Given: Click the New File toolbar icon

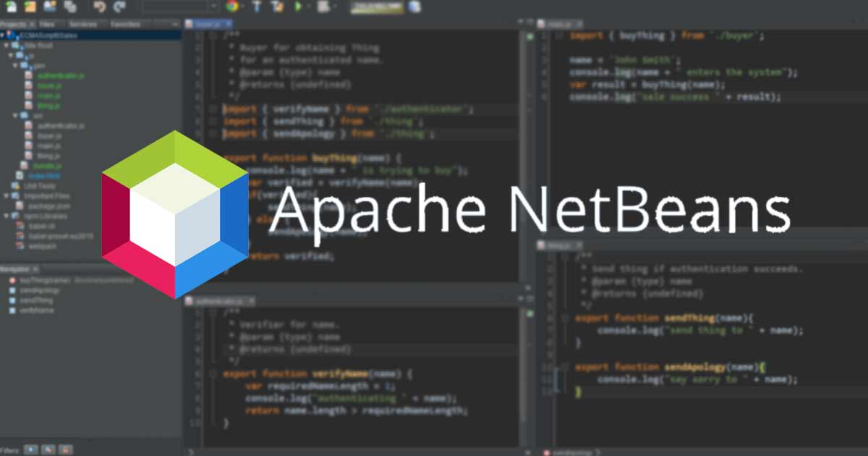Looking at the screenshot, I should [10, 7].
